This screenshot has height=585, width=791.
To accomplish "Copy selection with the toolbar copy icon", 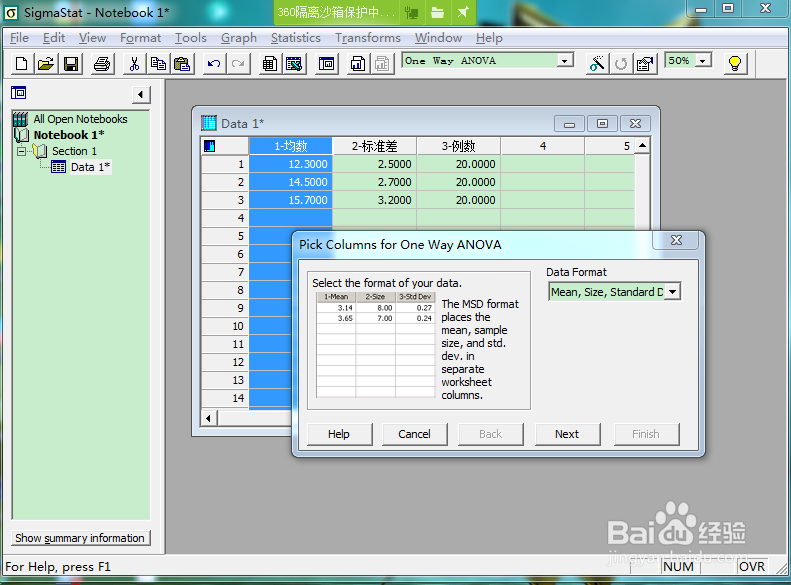I will (158, 64).
